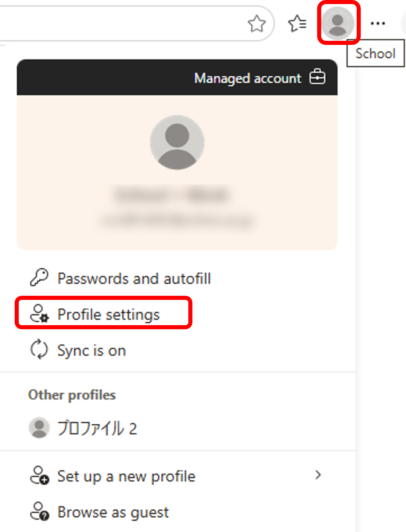This screenshot has width=406, height=532.
Task: Click the add to favorites star in the address bar
Action: tap(257, 23)
